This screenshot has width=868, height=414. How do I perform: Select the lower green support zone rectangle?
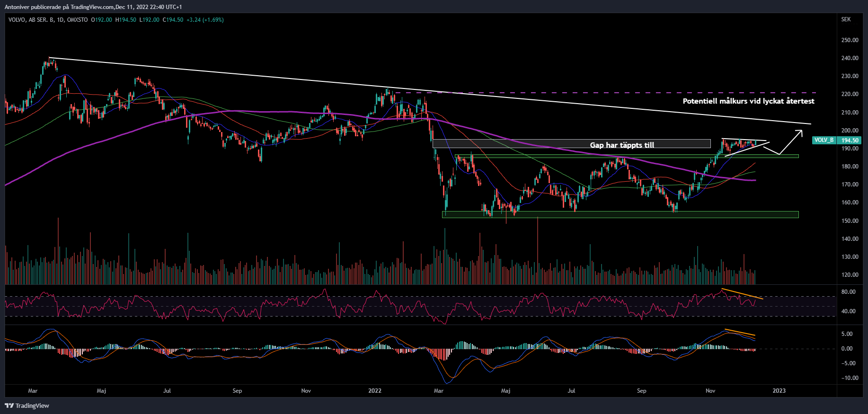tap(620, 215)
